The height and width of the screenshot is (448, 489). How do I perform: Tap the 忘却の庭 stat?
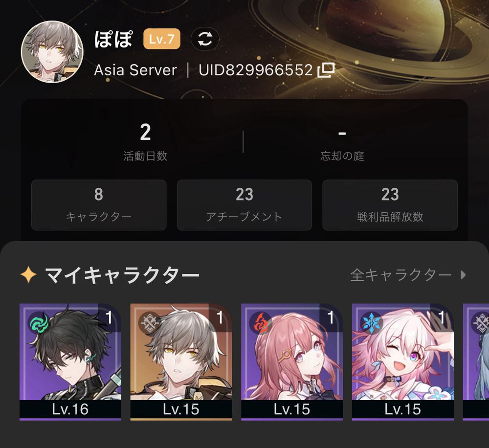[342, 142]
